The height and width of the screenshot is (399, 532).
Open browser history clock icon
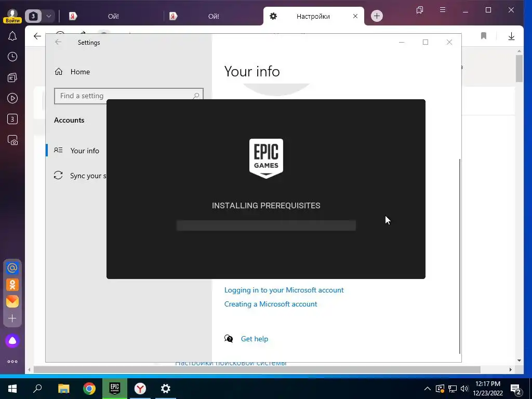click(12, 57)
